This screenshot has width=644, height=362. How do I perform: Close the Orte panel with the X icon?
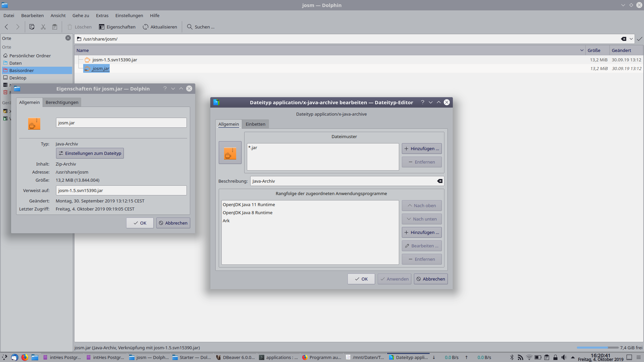tap(68, 38)
